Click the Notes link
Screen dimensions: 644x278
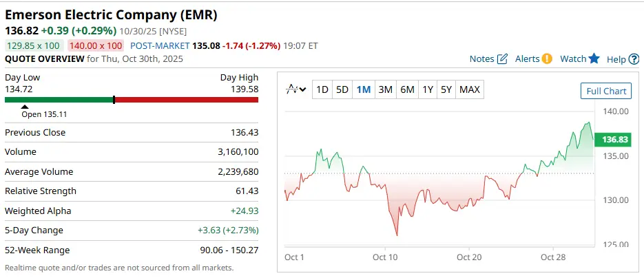tap(481, 59)
